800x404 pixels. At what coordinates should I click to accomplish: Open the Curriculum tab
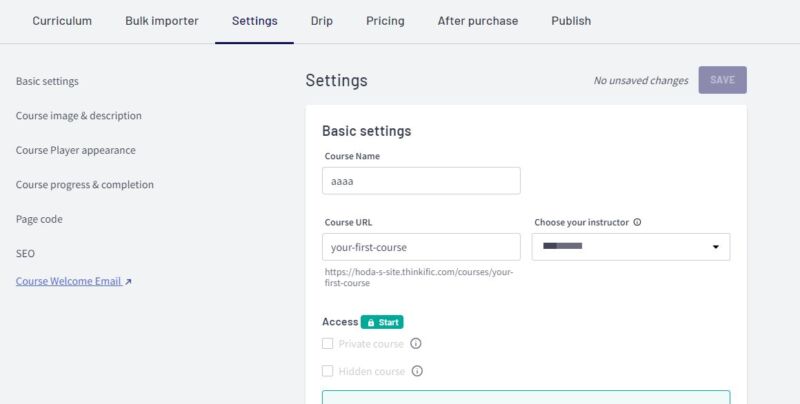(62, 21)
